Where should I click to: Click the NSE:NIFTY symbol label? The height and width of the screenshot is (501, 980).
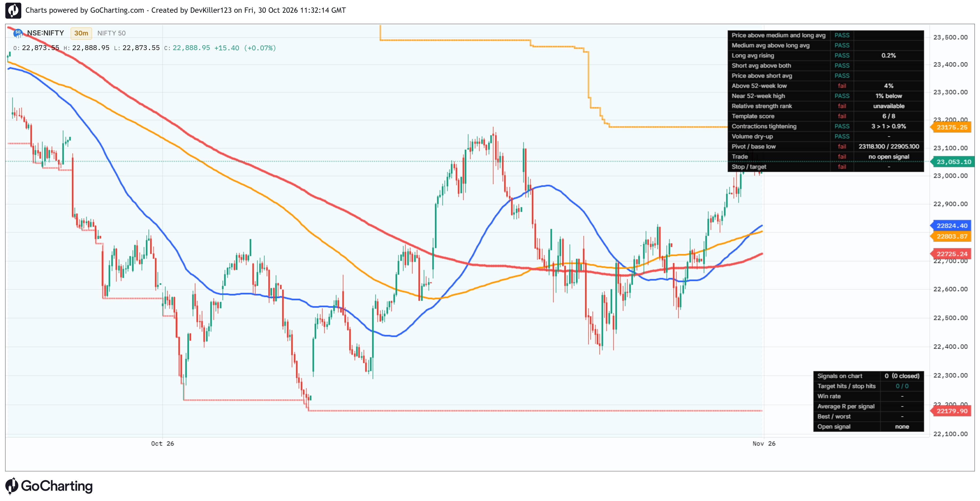click(x=45, y=33)
